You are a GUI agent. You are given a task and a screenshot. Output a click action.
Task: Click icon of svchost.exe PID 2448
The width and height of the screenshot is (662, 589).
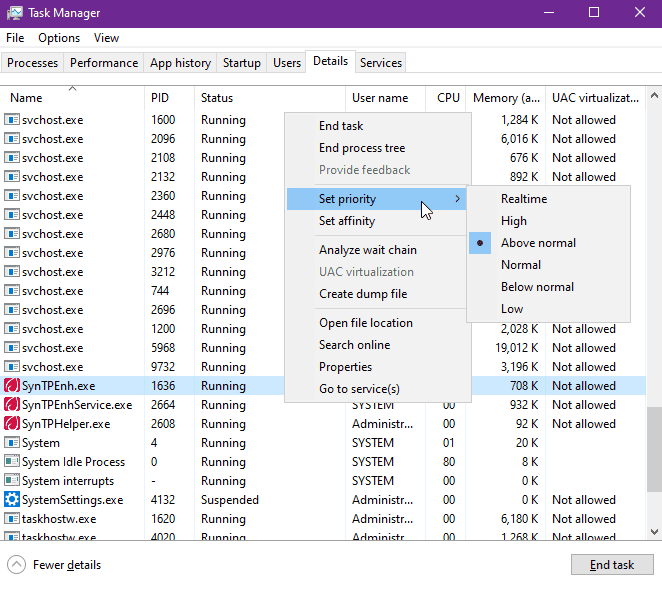12,214
